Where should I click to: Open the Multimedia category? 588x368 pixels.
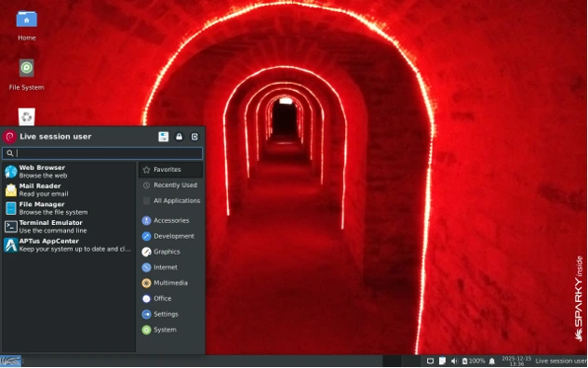171,283
